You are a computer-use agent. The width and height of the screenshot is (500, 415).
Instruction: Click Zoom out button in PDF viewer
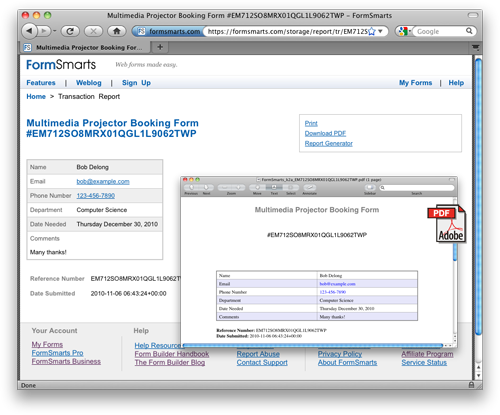click(x=224, y=188)
